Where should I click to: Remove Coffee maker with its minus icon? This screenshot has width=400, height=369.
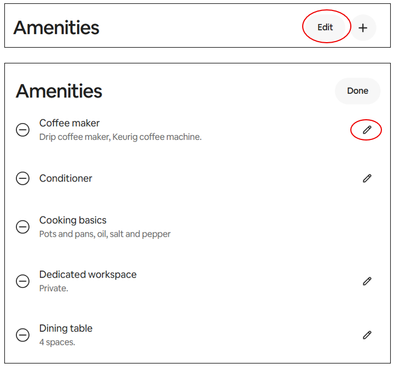click(23, 129)
